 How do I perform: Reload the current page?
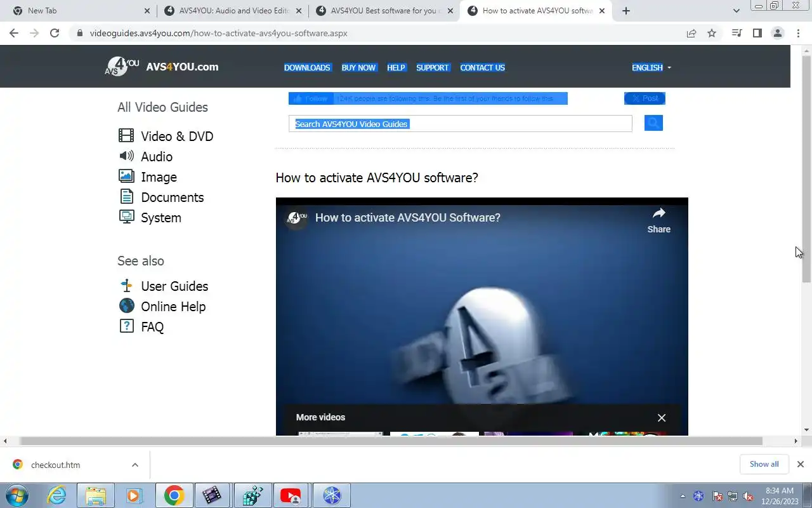(x=55, y=33)
